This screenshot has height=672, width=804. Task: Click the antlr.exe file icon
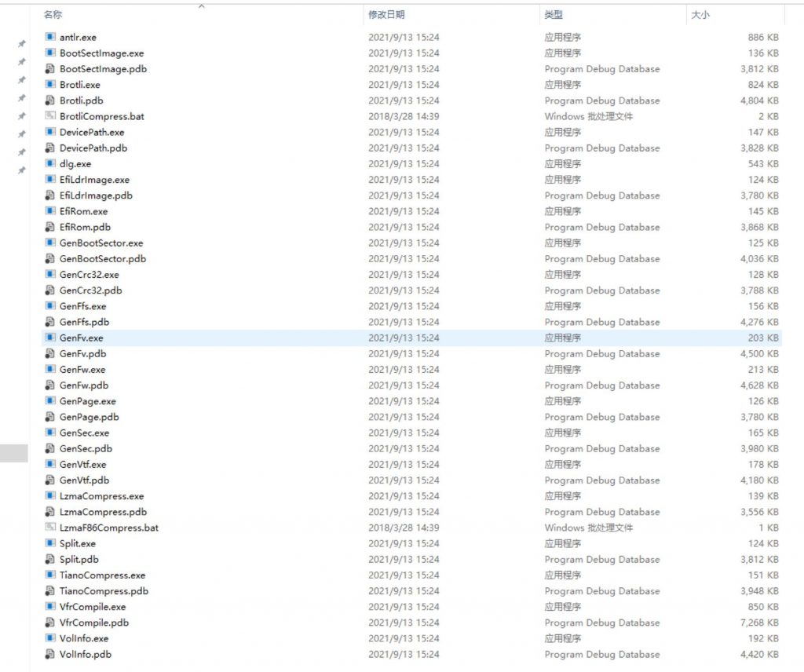click(50, 37)
